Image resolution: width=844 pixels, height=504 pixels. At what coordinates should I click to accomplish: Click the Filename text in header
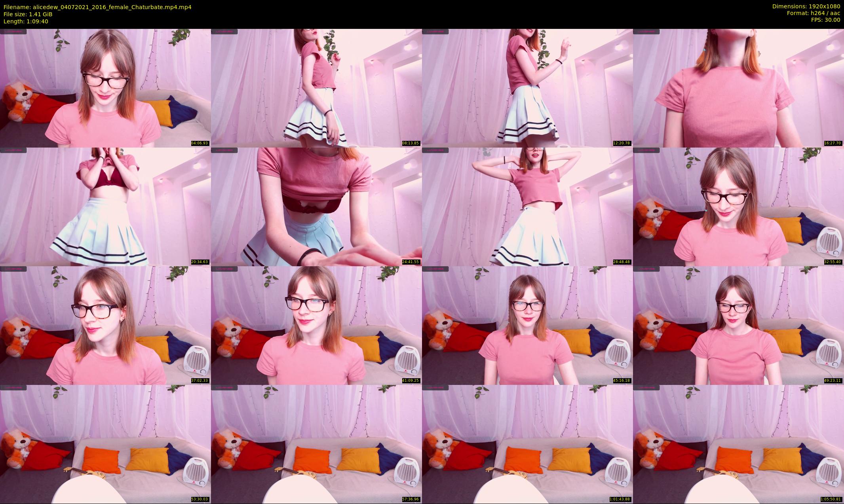[97, 7]
